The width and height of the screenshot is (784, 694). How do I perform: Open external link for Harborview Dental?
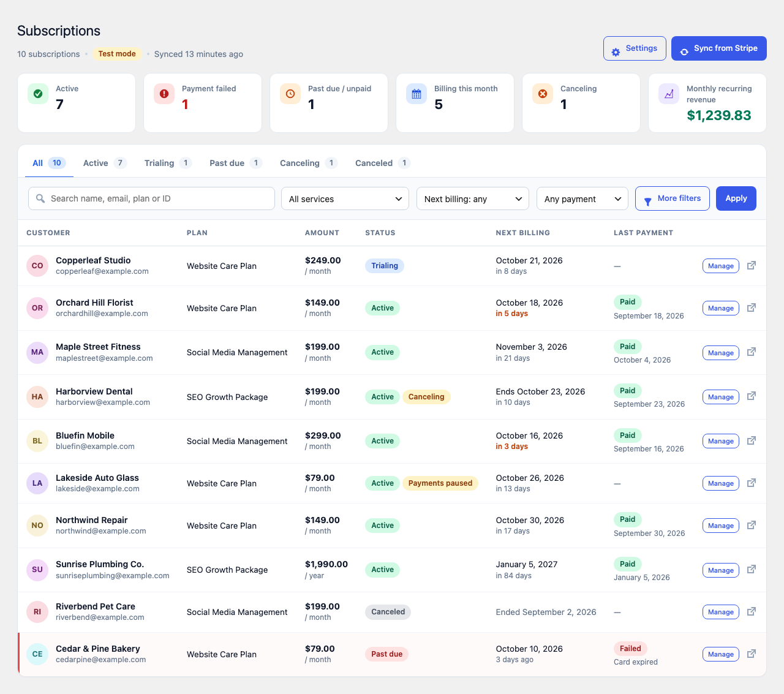pos(752,396)
